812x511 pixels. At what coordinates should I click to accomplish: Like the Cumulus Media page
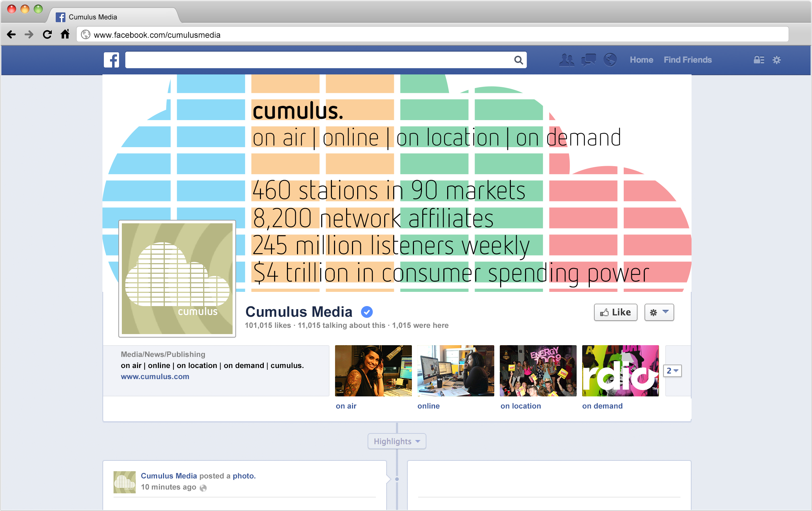point(615,312)
